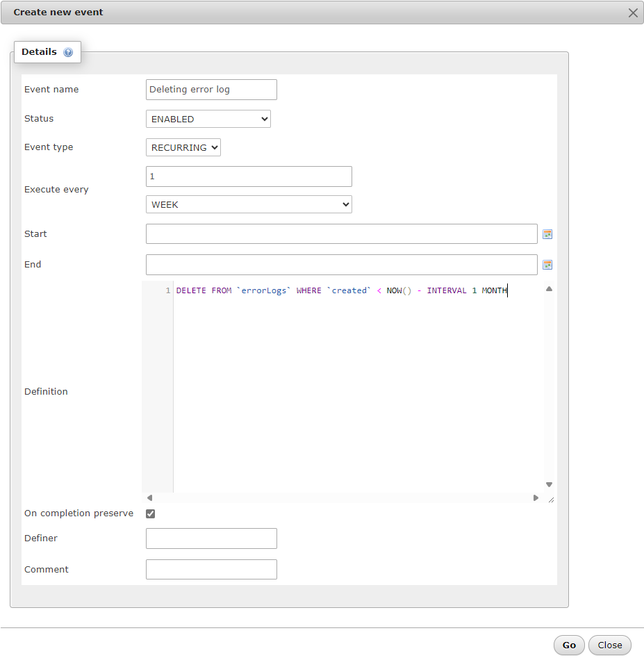Viewport: 644px width, 658px height.
Task: Click the Close button at bottom
Action: (x=609, y=645)
